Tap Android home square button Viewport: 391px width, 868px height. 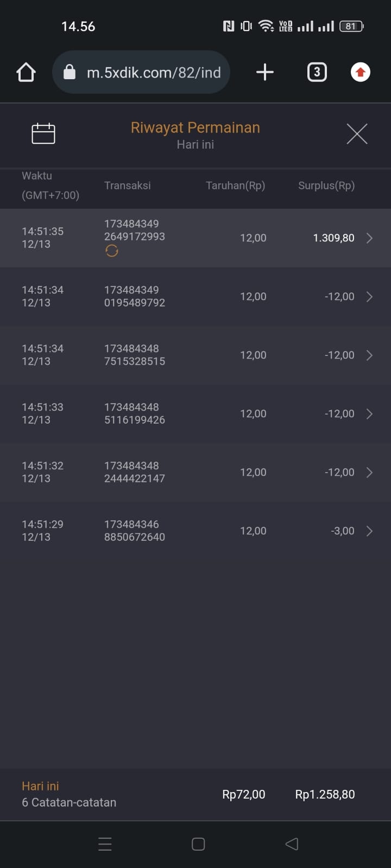click(198, 844)
